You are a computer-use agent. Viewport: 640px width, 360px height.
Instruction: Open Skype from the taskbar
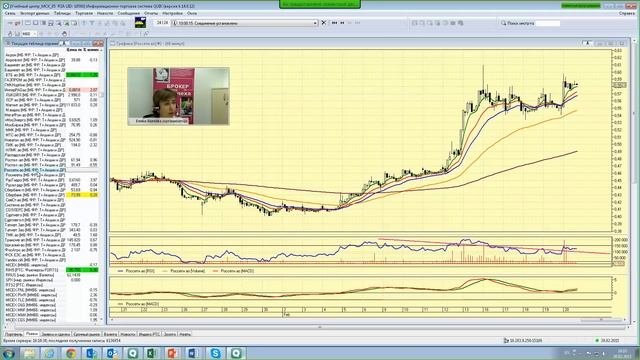click(215, 353)
